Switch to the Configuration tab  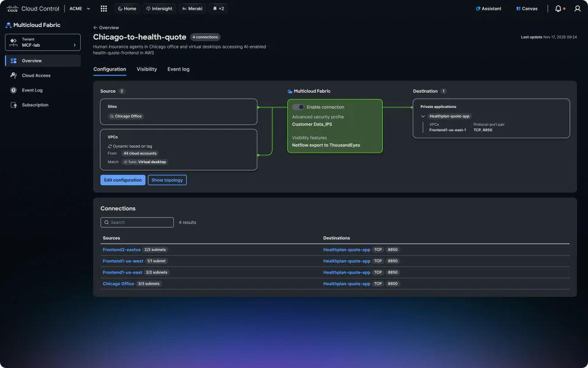[x=110, y=69]
